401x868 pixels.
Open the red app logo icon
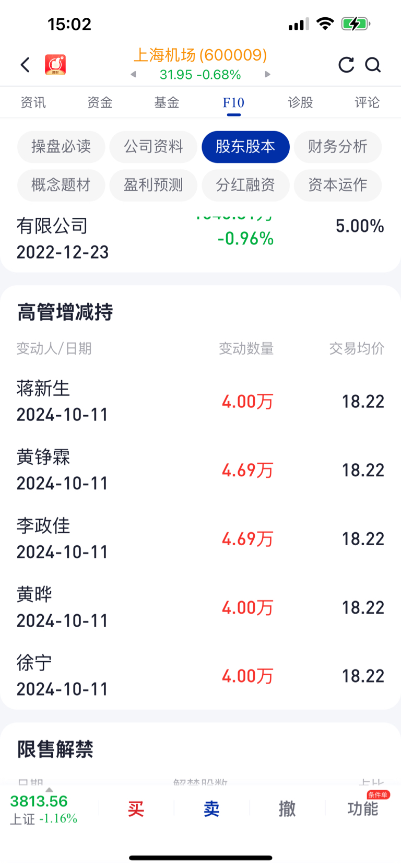[55, 65]
